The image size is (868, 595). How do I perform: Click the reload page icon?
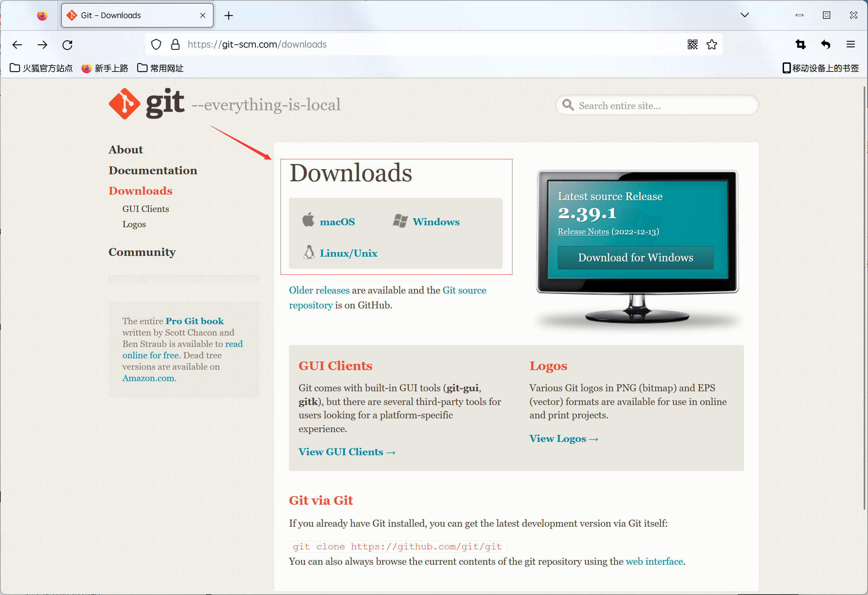pos(67,45)
